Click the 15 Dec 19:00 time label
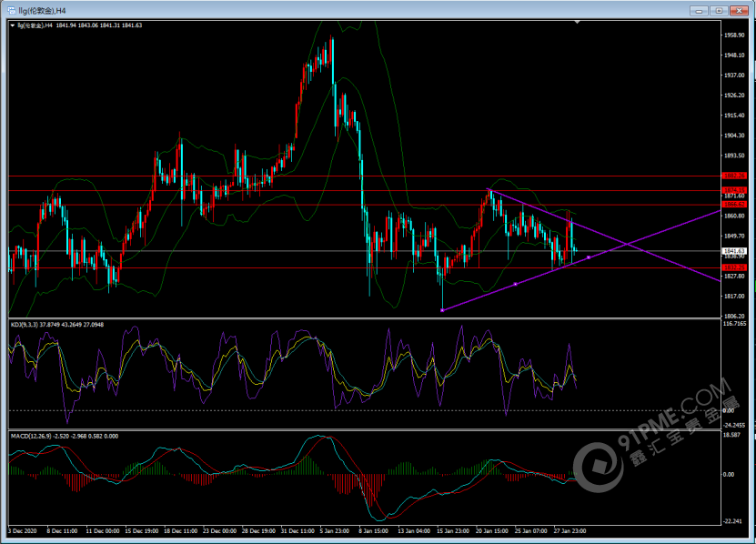The width and height of the screenshot is (756, 544). point(142,531)
